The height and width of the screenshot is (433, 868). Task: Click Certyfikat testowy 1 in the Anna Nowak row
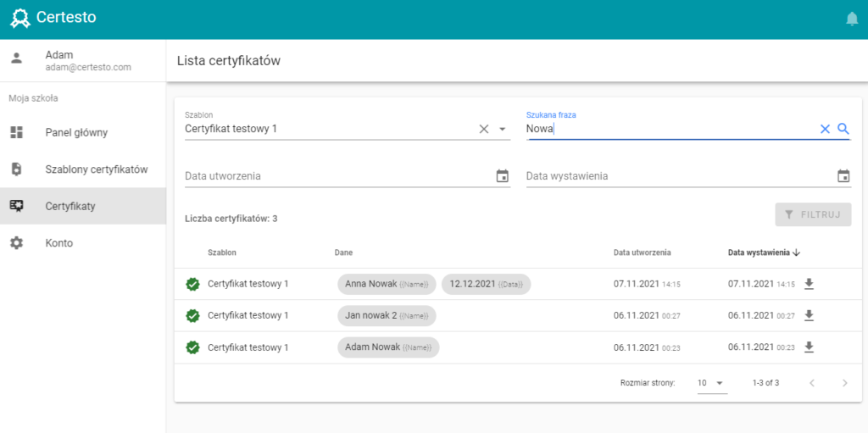tap(248, 284)
